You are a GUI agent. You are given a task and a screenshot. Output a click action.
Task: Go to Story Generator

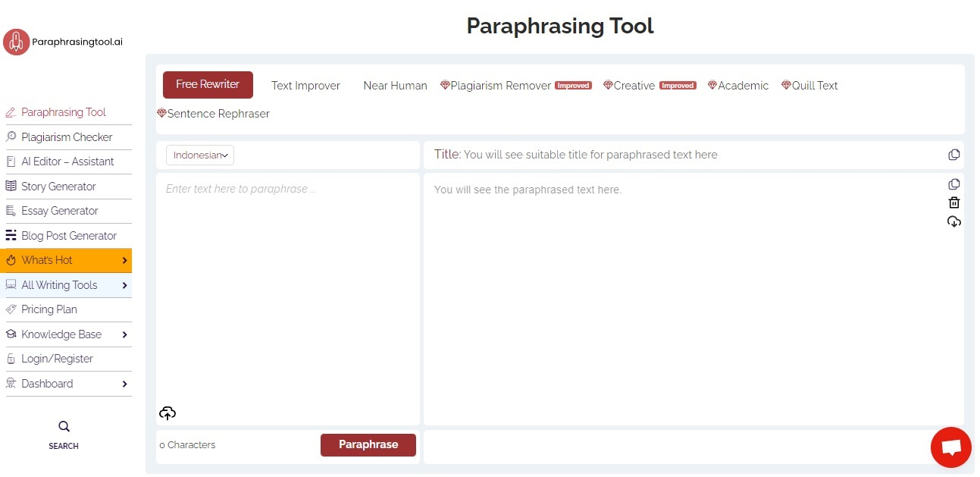(x=58, y=187)
